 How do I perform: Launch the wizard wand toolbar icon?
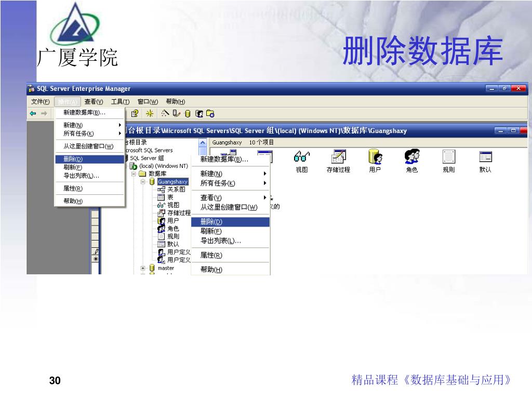click(165, 113)
